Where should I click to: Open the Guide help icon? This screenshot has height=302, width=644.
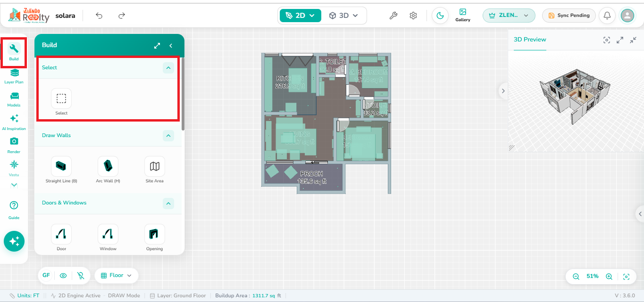14,210
